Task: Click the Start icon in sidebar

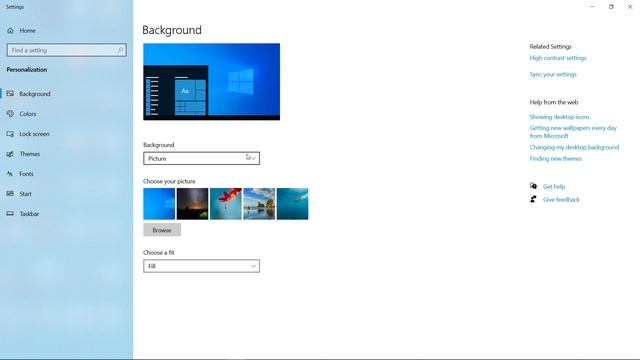Action: click(10, 193)
